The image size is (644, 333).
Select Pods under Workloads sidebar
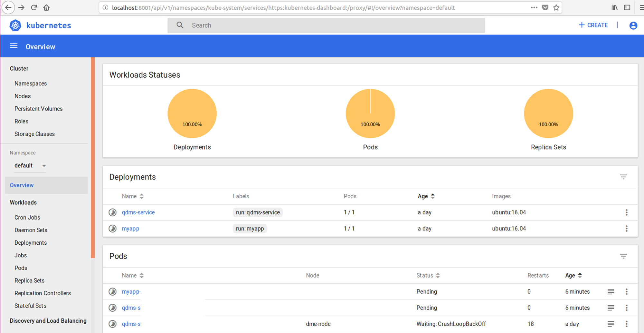click(21, 268)
